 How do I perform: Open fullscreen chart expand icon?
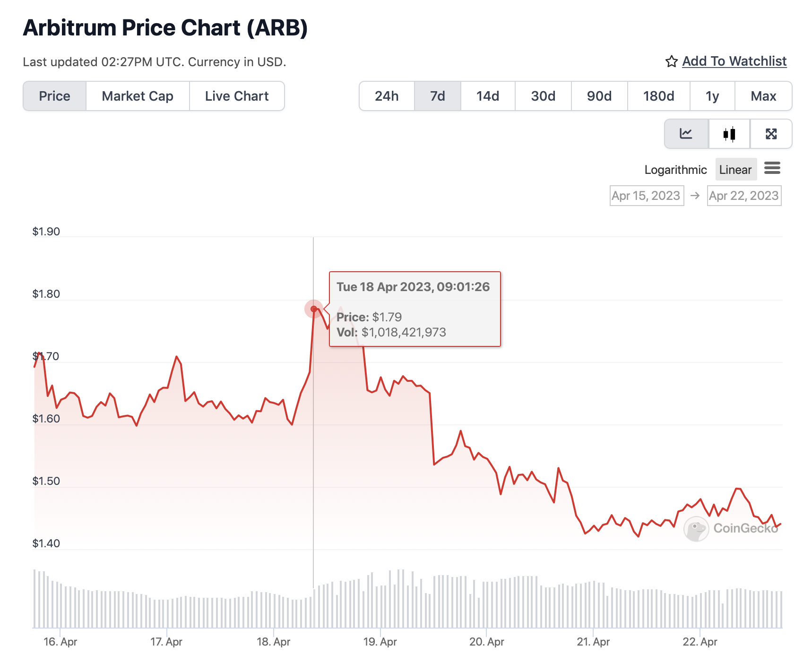click(771, 134)
